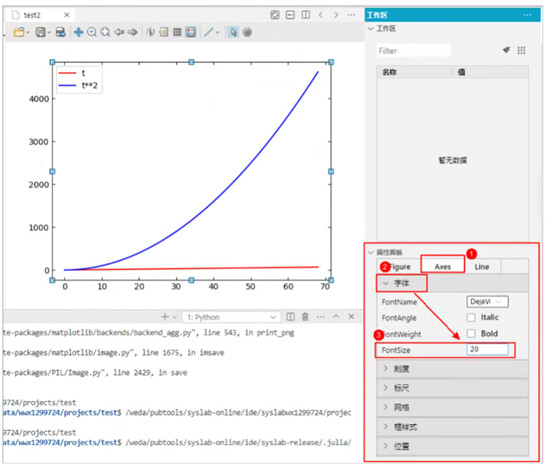Click the save figure icon

(41, 33)
